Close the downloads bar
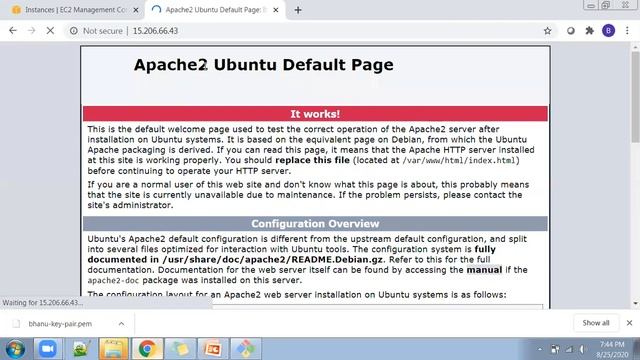The height and width of the screenshot is (360, 640). point(629,323)
